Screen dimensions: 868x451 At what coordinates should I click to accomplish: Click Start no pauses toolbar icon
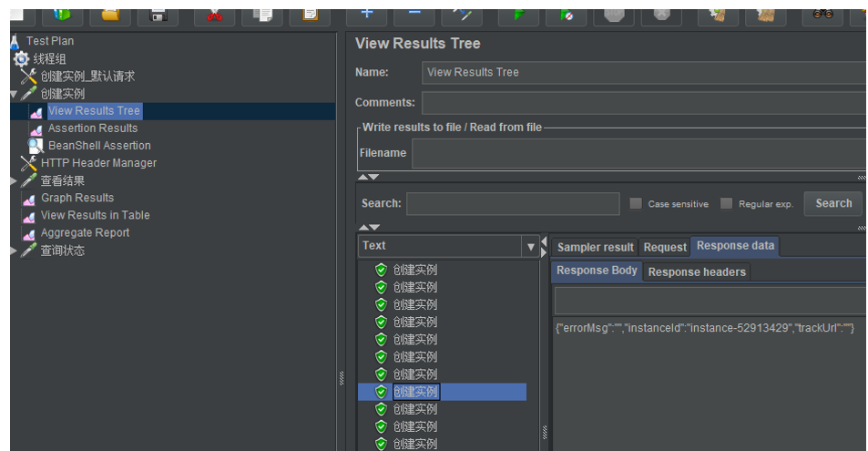click(x=566, y=15)
